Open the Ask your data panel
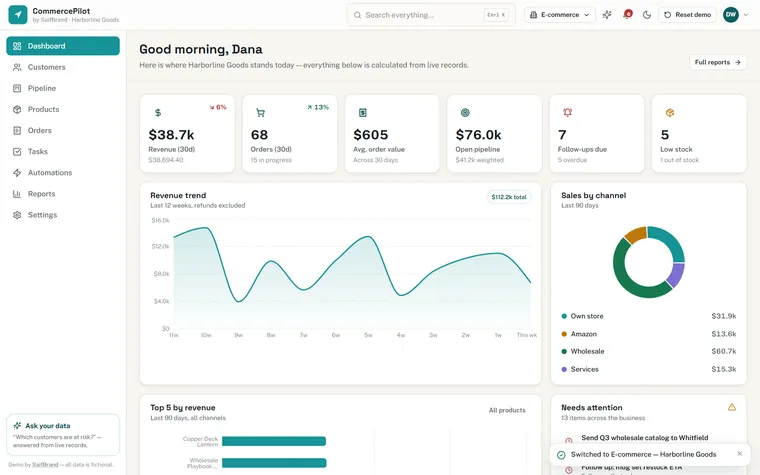Image resolution: width=760 pixels, height=475 pixels. (x=63, y=435)
